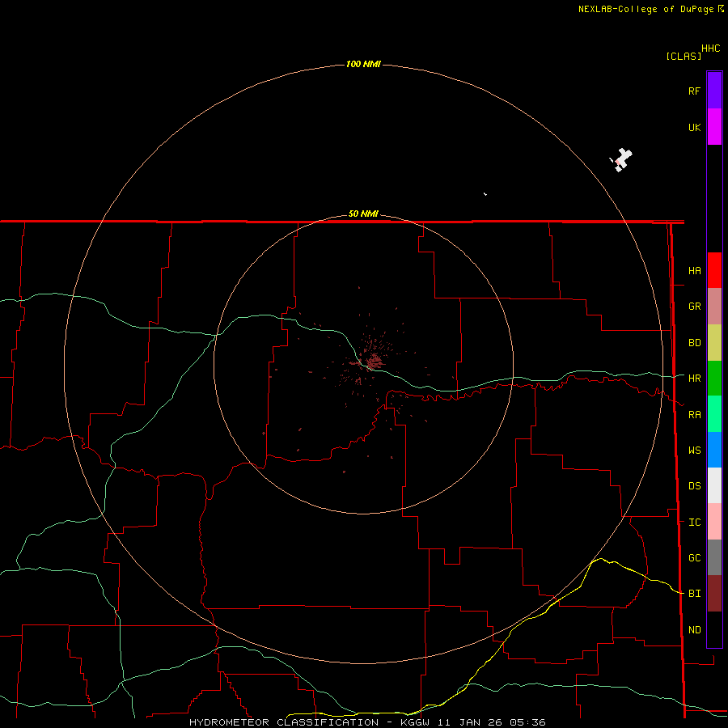Image resolution: width=728 pixels, height=728 pixels.
Task: Click the DS white legend swatch
Action: pos(714,485)
